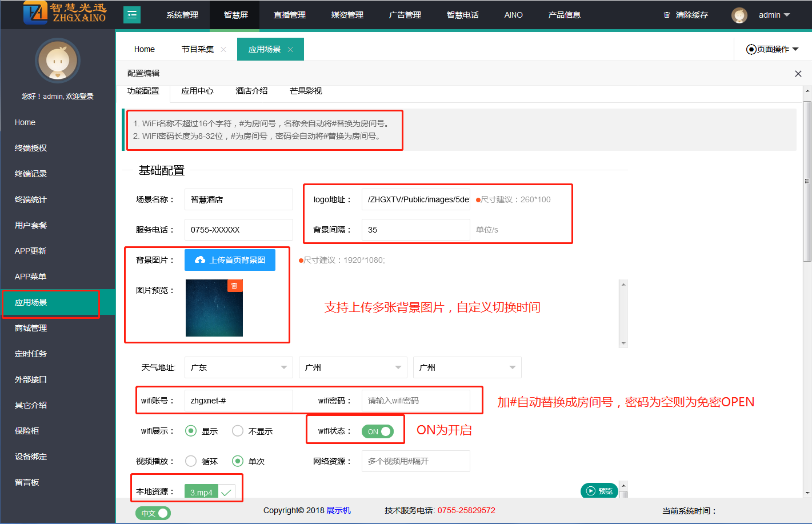
Task: Select the 不显示 wifi display radio button
Action: point(238,431)
